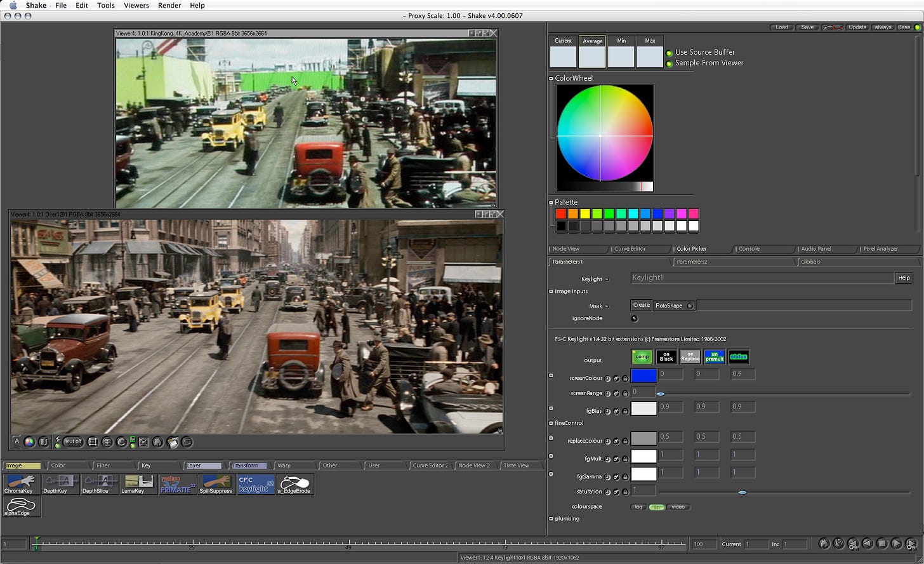Screen dimensions: 924x564
Task: Add a SpillSuppress node
Action: [x=216, y=484]
